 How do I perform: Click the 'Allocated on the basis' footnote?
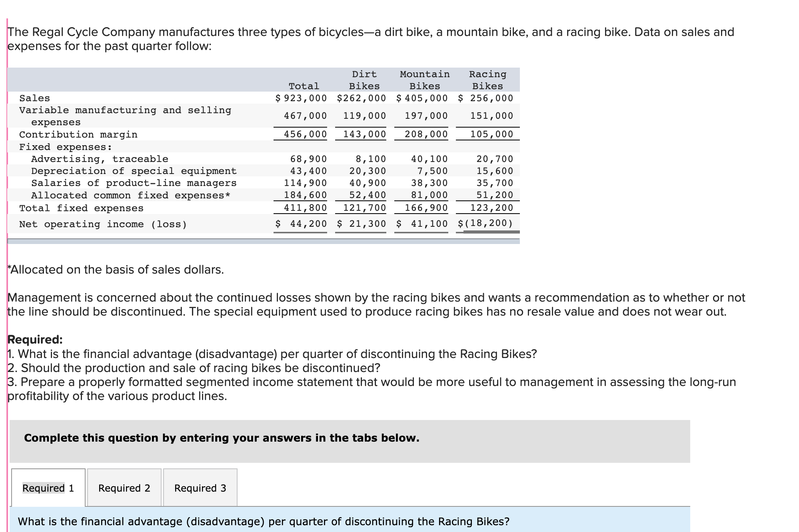116,270
